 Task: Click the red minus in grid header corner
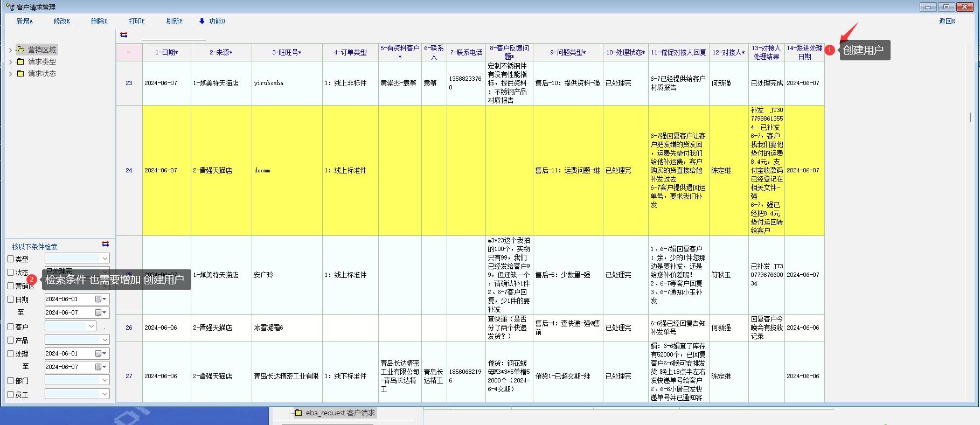click(129, 52)
